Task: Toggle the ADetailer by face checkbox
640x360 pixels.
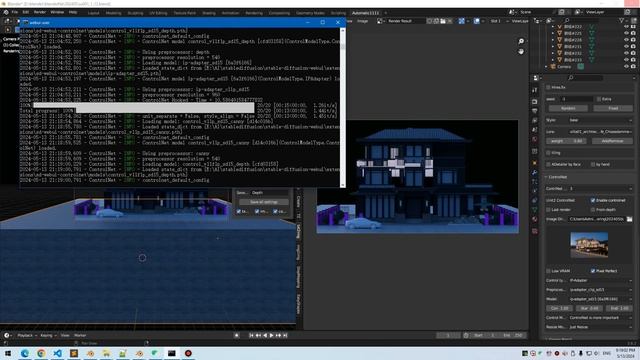Action: point(549,164)
